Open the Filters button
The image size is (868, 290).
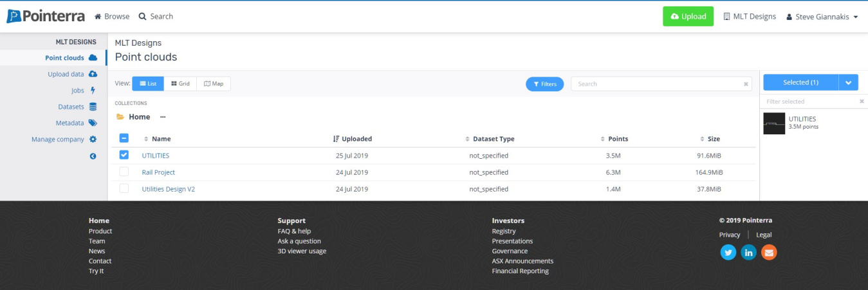[544, 84]
